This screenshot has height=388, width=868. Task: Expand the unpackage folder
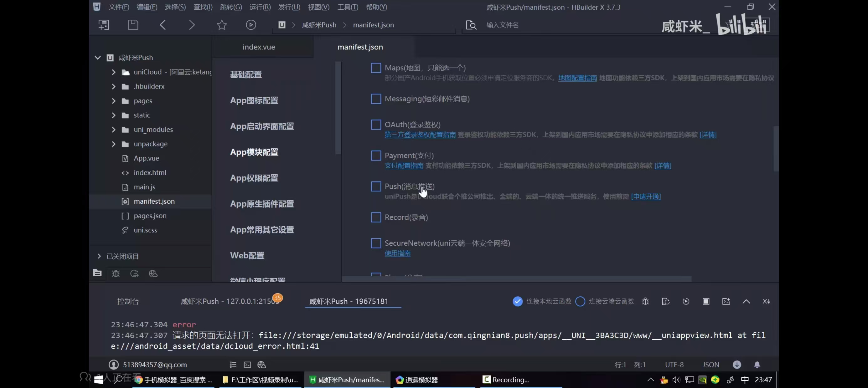tap(114, 144)
